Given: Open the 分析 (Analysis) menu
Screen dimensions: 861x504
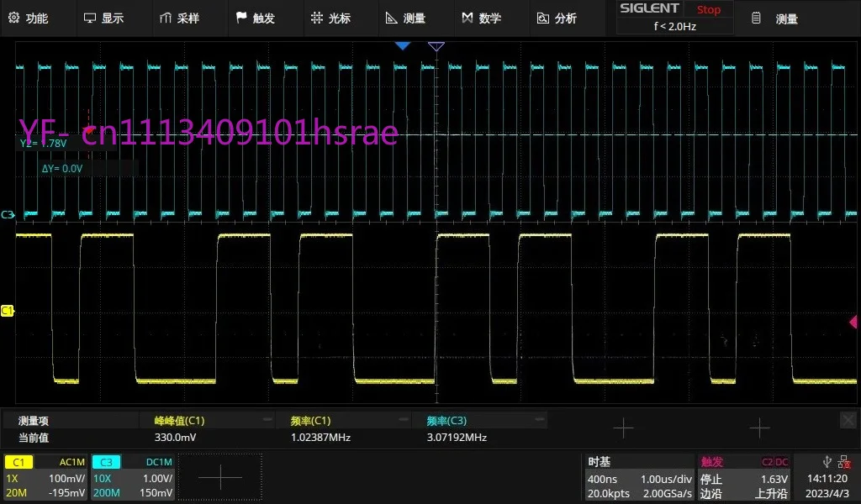Looking at the screenshot, I should pyautogui.click(x=557, y=18).
